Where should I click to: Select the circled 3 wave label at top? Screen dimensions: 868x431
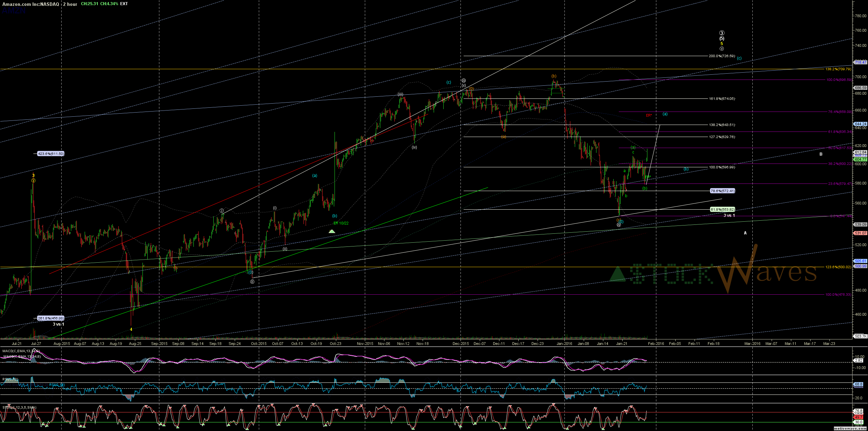(x=722, y=33)
